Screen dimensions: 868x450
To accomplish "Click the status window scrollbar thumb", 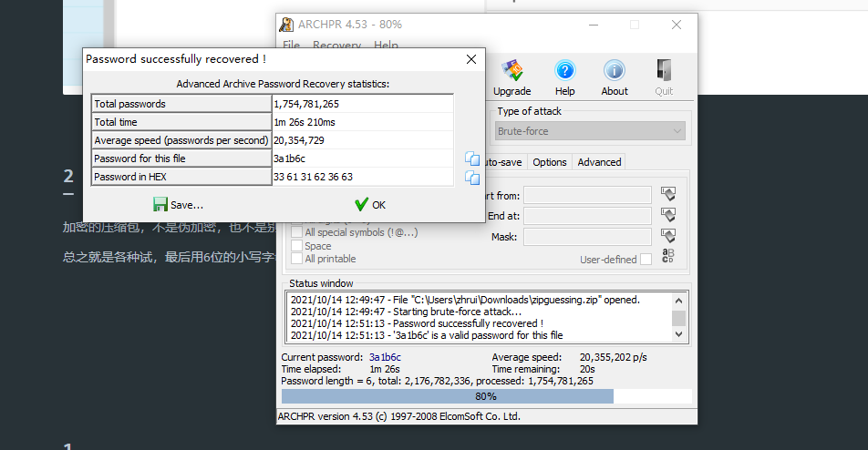I will (x=678, y=318).
